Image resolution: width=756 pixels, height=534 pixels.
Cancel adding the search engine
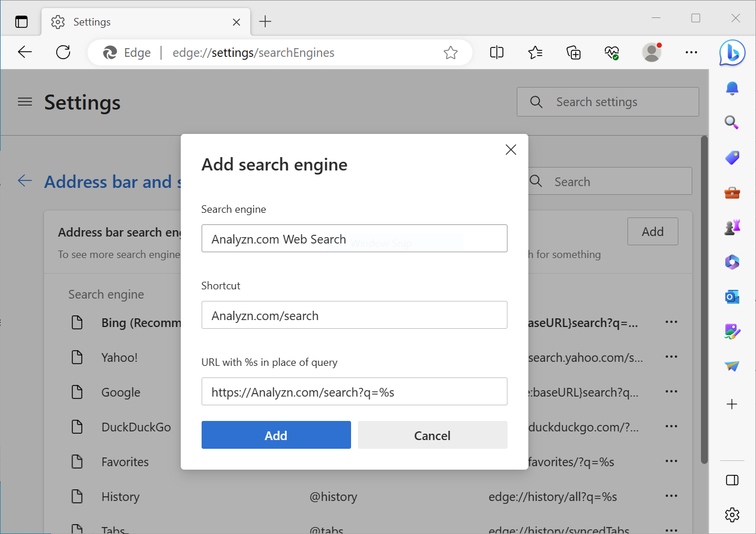tap(433, 435)
